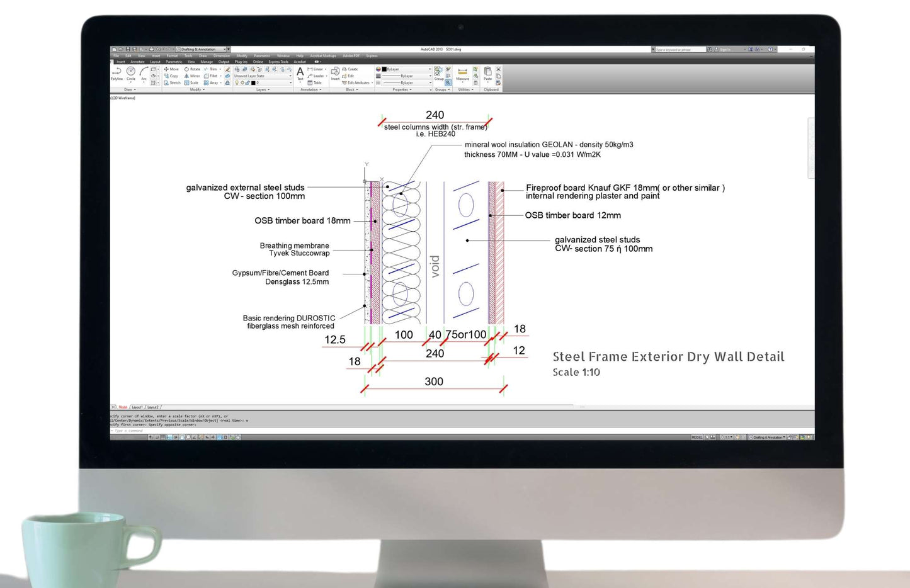Open the ByLayer linetype dropdown
This screenshot has height=588, width=910.
(x=407, y=82)
